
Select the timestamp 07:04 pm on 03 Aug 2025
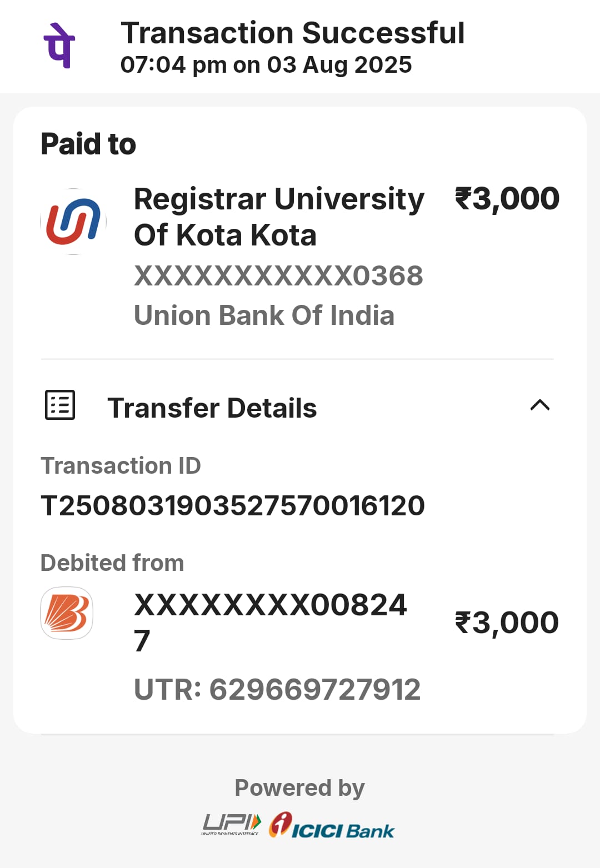click(266, 65)
